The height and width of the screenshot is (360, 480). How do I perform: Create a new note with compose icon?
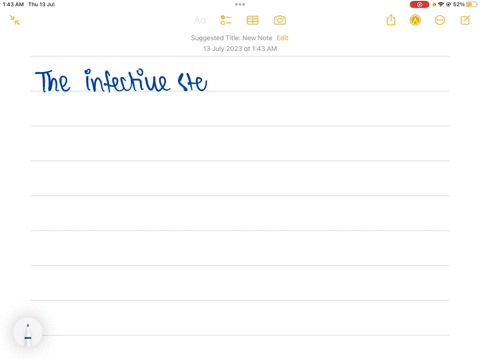click(x=465, y=20)
